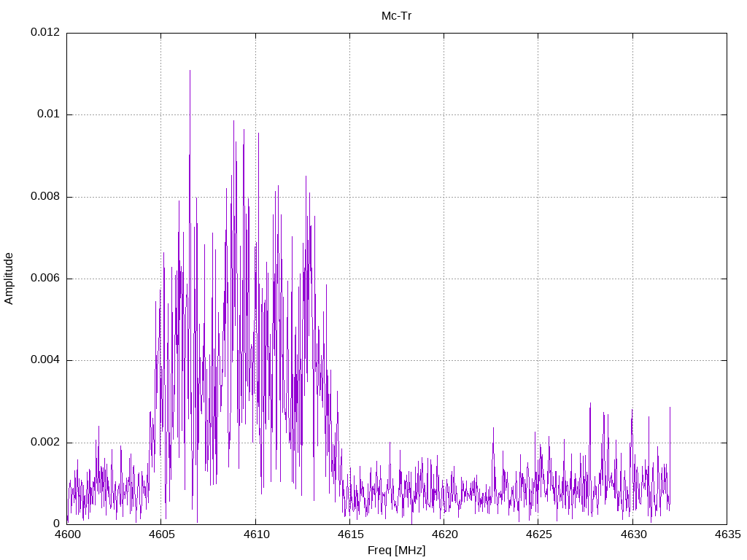Click the Amplitude y-axis label

[9, 279]
